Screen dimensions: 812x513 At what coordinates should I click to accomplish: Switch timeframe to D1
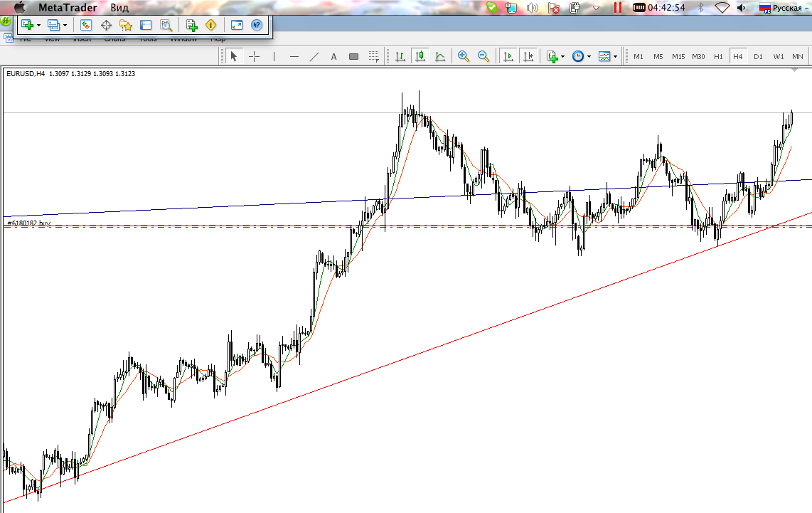coord(758,56)
